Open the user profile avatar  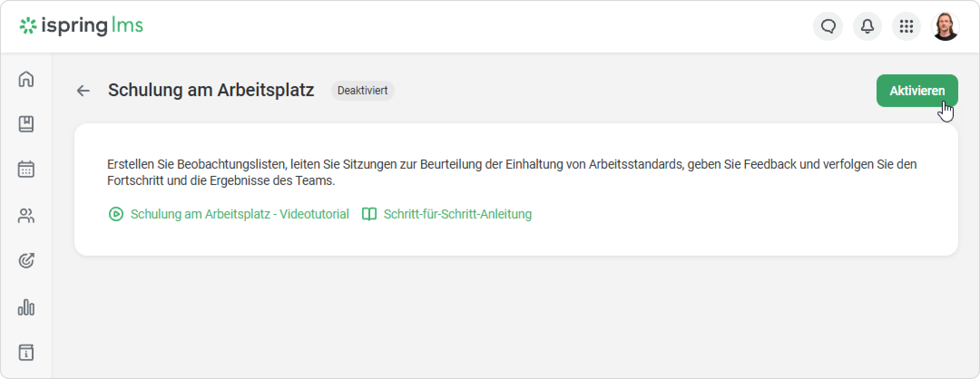tap(946, 26)
